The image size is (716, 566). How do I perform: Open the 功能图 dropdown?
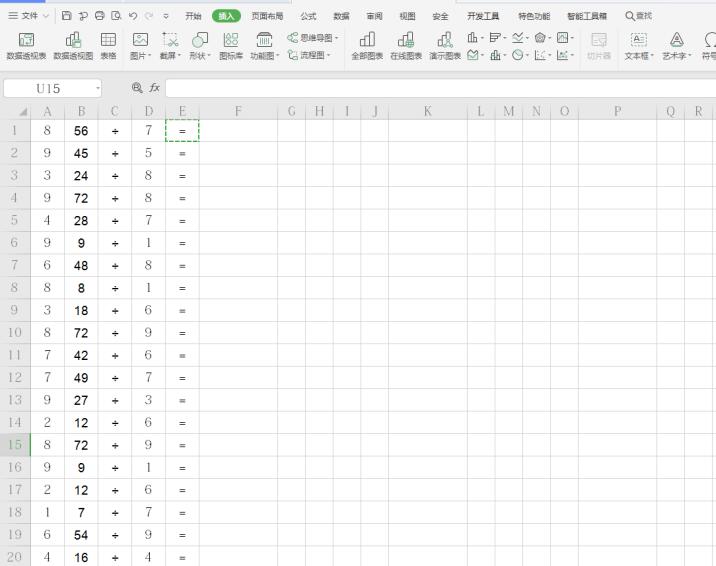(264, 46)
